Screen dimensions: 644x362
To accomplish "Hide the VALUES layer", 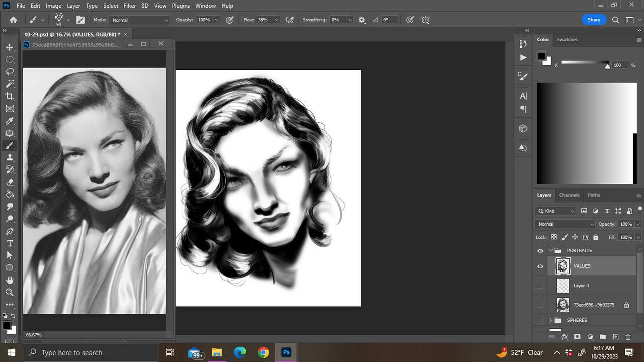I will click(540, 266).
